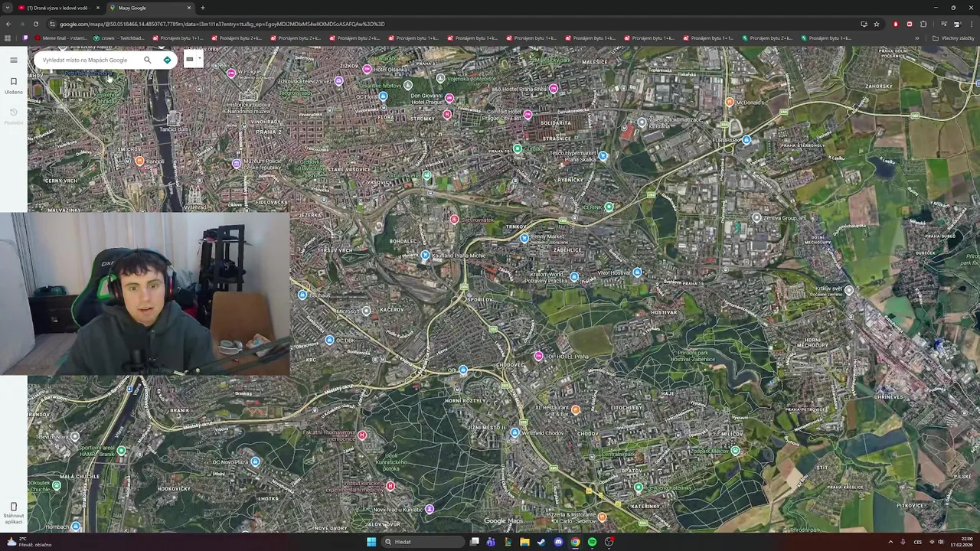Click the Hledat taskbar search box
Screen dimensions: 980x551
pos(423,542)
